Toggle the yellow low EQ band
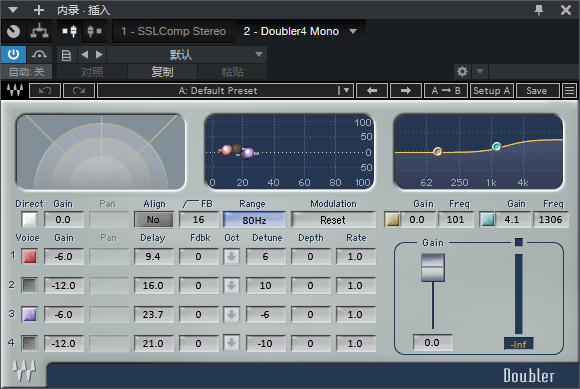 [x=392, y=220]
